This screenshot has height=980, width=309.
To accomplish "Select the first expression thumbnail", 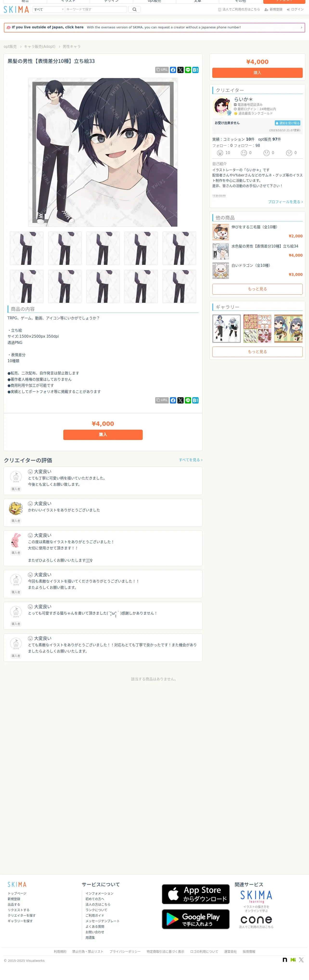I will tap(27, 248).
